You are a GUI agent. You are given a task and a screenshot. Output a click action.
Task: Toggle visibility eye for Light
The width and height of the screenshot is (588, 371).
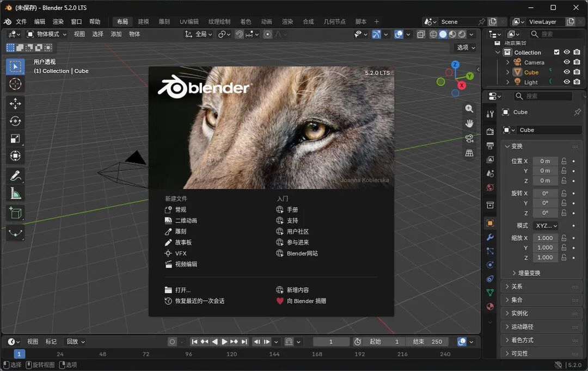[x=567, y=82]
